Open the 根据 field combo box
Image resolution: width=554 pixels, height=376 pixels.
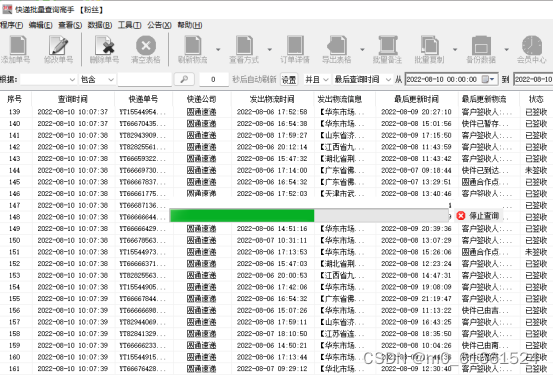pos(48,80)
